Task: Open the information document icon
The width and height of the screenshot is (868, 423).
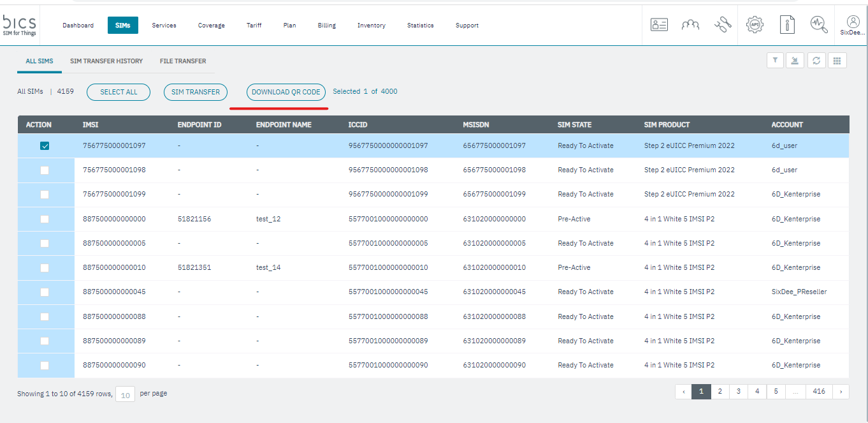Action: 788,25
